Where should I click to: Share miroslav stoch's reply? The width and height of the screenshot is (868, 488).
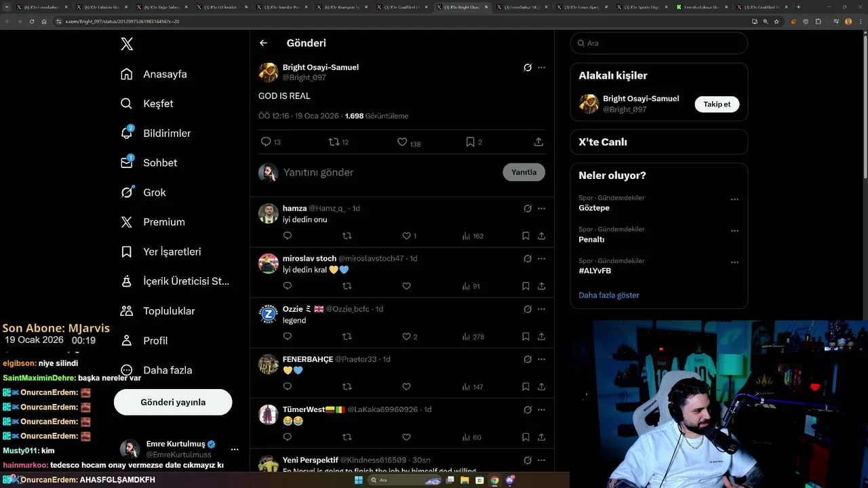(541, 286)
